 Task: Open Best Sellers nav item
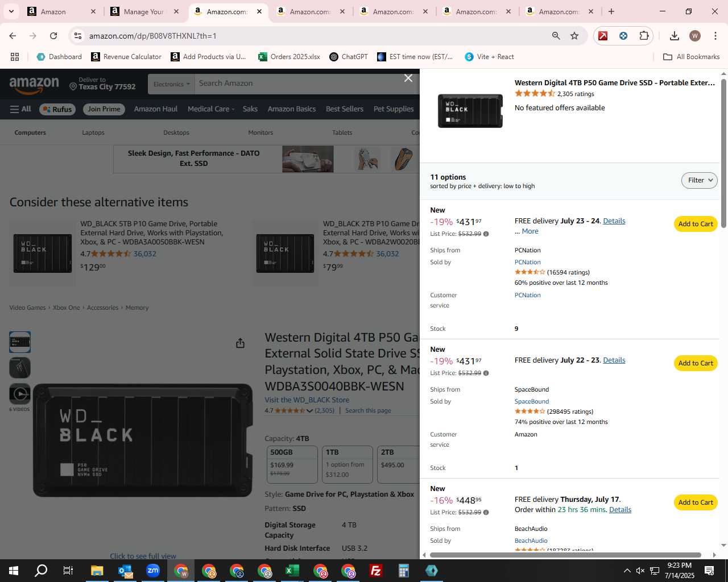tap(345, 109)
